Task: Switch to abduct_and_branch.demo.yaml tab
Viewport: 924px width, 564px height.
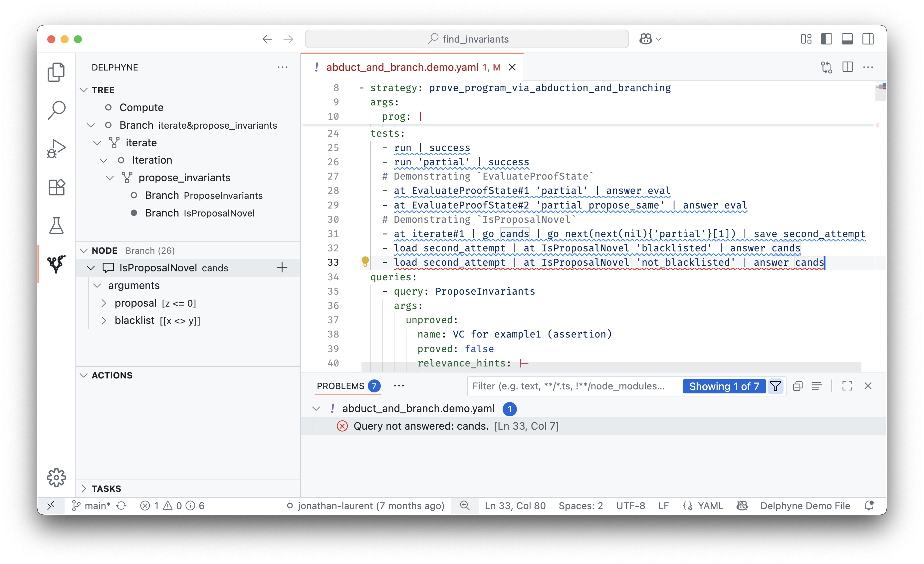Action: tap(402, 67)
